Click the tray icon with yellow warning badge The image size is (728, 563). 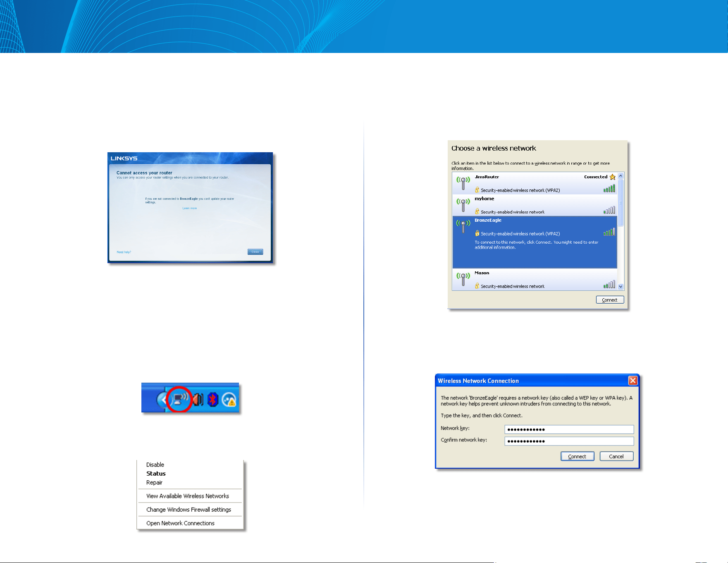coord(229,400)
